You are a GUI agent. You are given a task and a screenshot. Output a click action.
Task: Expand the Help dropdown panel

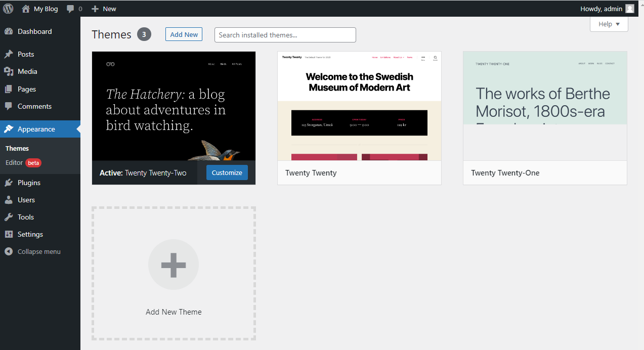(609, 24)
